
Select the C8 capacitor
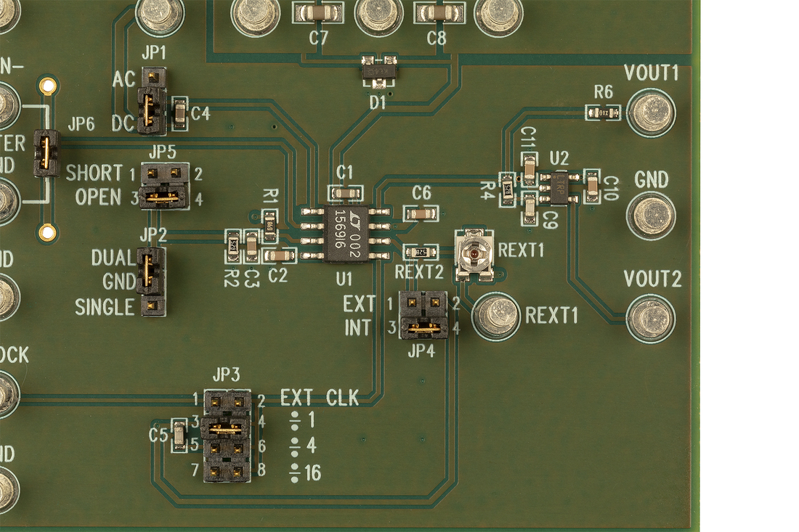(439, 15)
